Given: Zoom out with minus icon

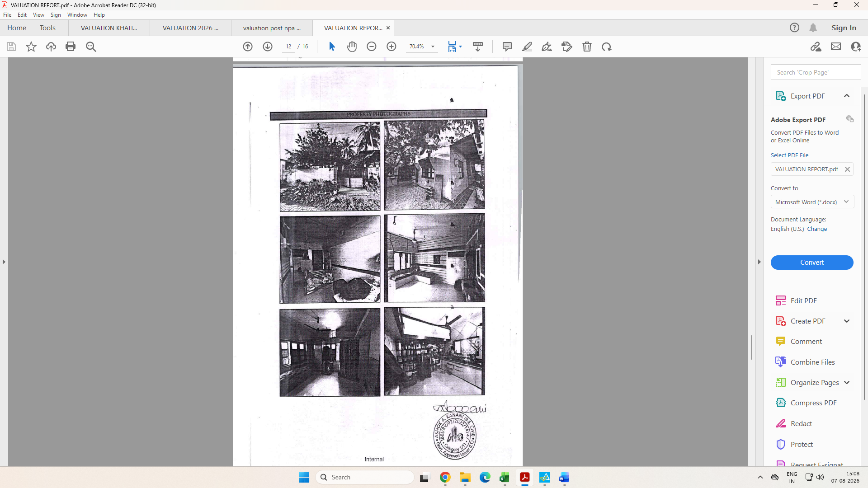Looking at the screenshot, I should coord(372,47).
